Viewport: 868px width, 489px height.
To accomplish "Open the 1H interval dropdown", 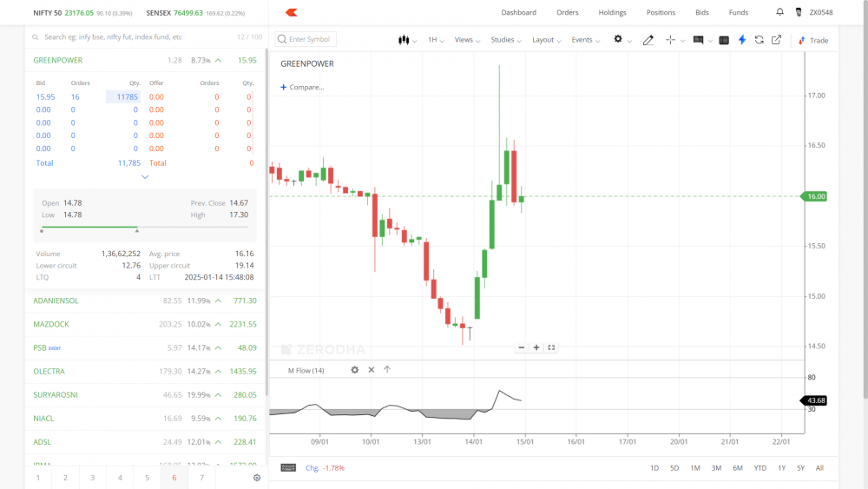I will click(436, 40).
